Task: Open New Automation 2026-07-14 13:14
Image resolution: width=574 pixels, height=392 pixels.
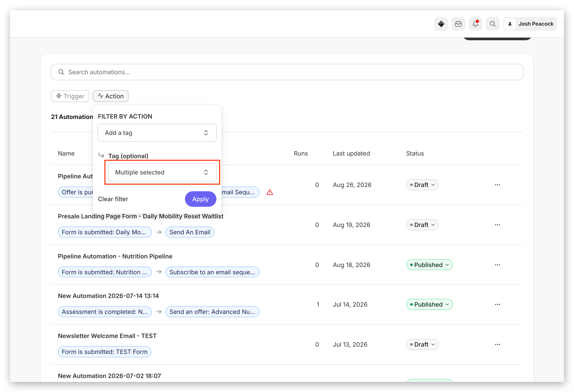Action: pos(109,296)
